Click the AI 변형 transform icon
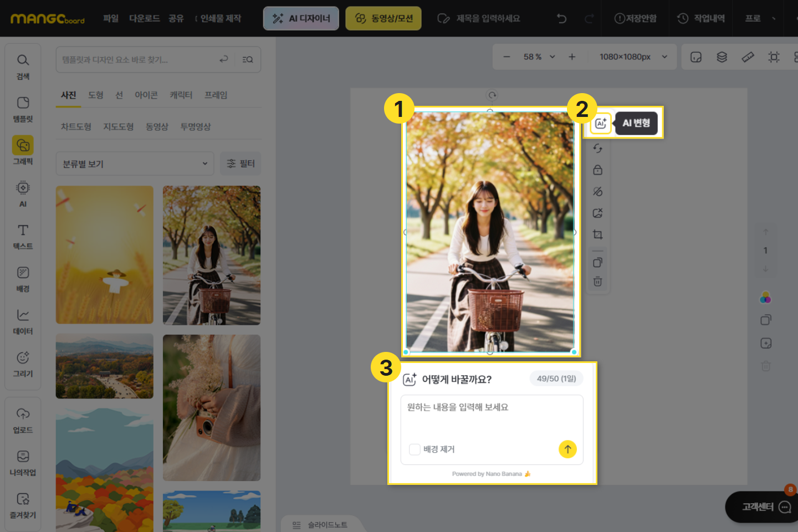This screenshot has width=798, height=532. click(601, 123)
